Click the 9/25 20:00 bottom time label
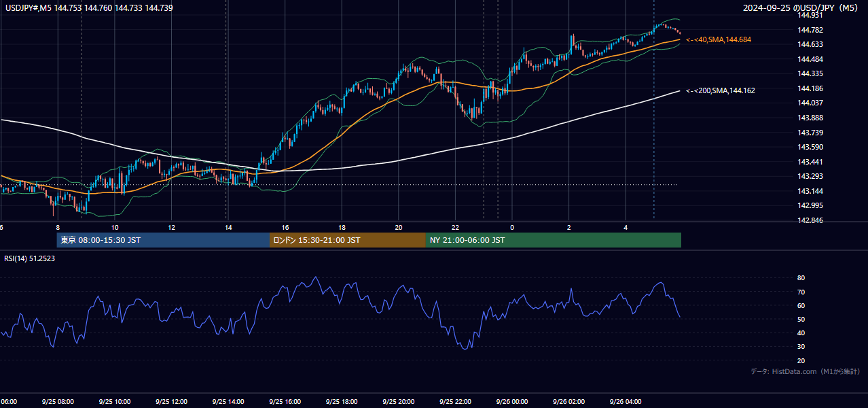This screenshot has width=868, height=408. pos(399,402)
